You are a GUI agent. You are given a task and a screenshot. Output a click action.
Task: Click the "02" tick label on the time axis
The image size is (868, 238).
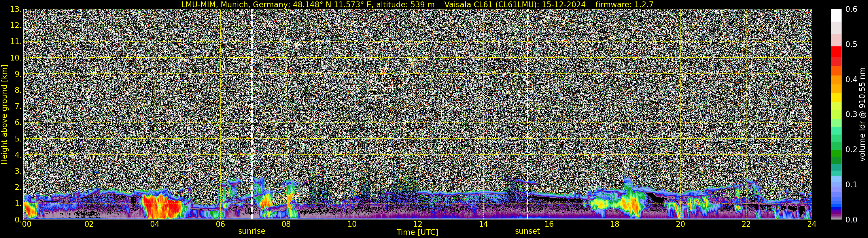click(x=89, y=224)
